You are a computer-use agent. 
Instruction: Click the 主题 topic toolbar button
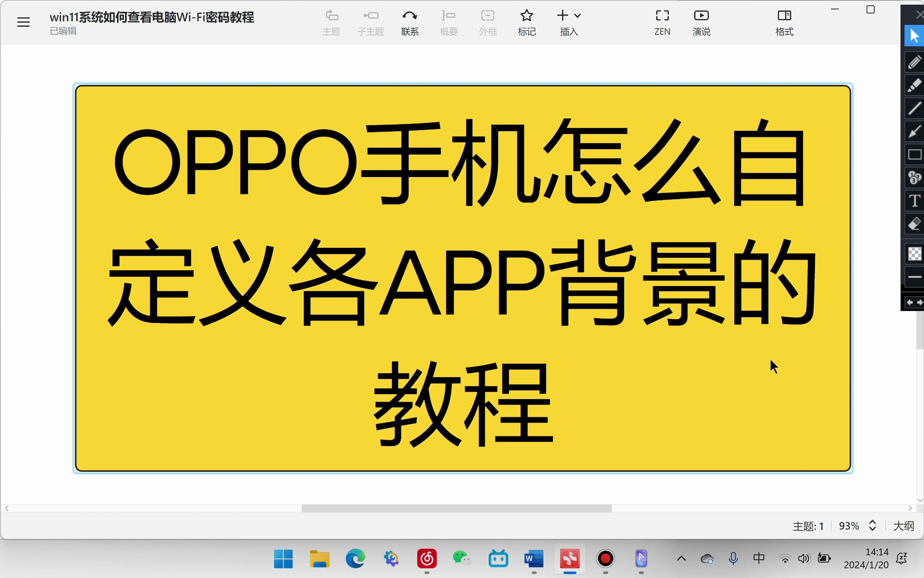[332, 23]
